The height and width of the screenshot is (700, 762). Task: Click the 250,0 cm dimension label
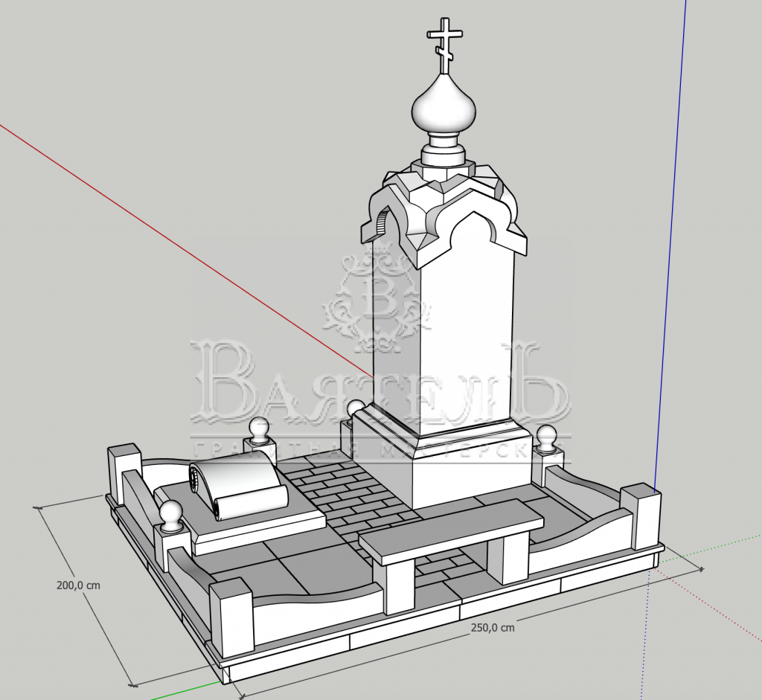(x=492, y=628)
